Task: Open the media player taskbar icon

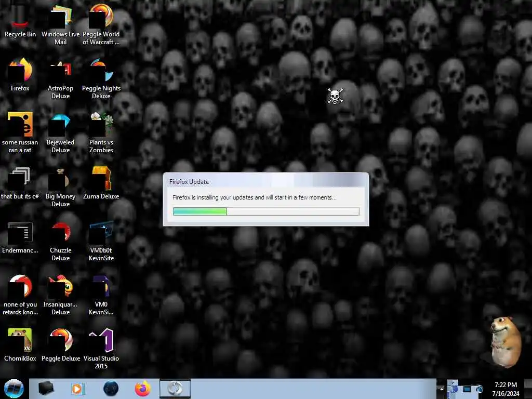Action: point(78,389)
